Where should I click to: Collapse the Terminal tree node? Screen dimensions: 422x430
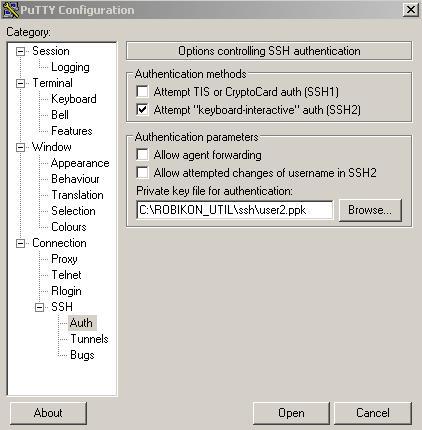20,83
